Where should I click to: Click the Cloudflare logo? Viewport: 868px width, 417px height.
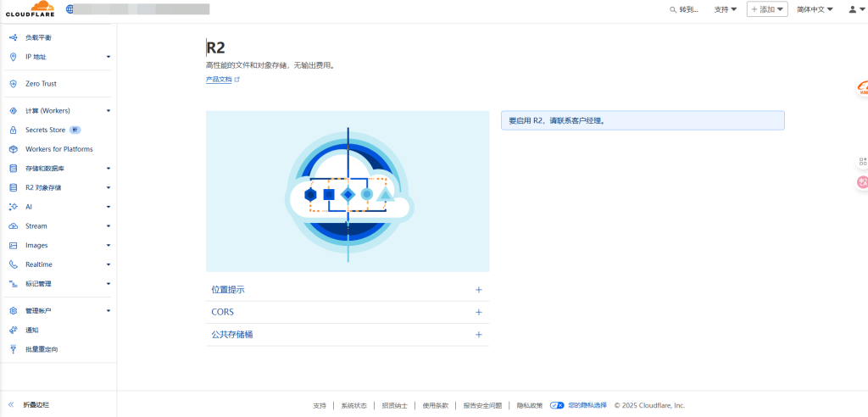[x=31, y=9]
